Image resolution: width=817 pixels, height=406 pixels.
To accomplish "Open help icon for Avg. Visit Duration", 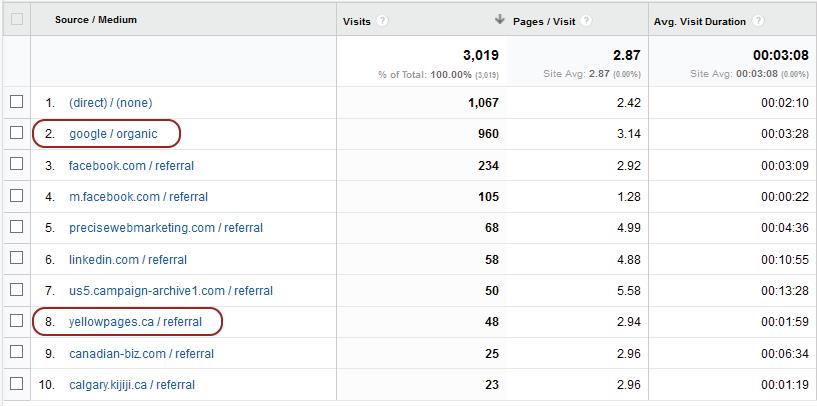I will [x=759, y=20].
